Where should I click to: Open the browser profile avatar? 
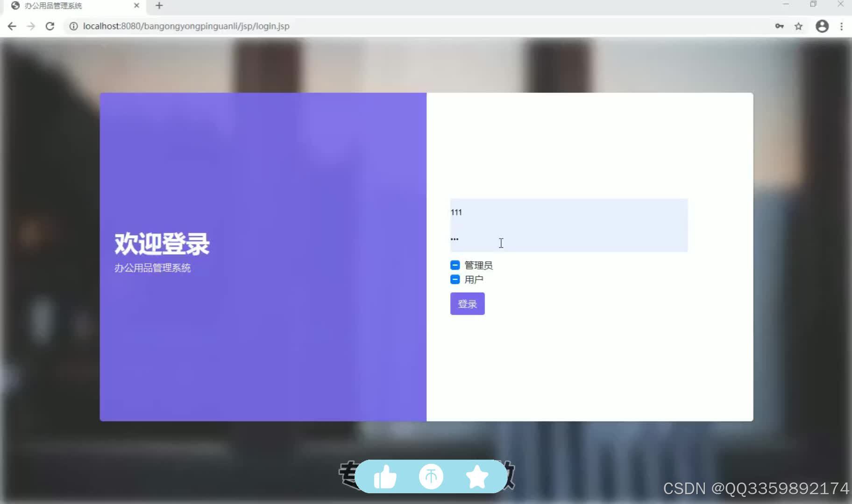click(x=822, y=26)
